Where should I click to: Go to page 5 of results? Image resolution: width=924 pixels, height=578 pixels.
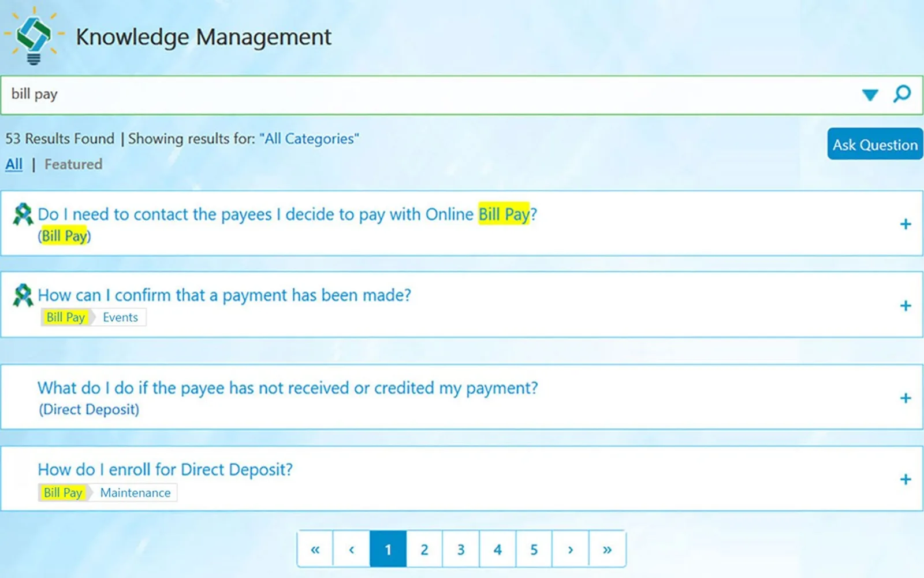click(x=534, y=549)
